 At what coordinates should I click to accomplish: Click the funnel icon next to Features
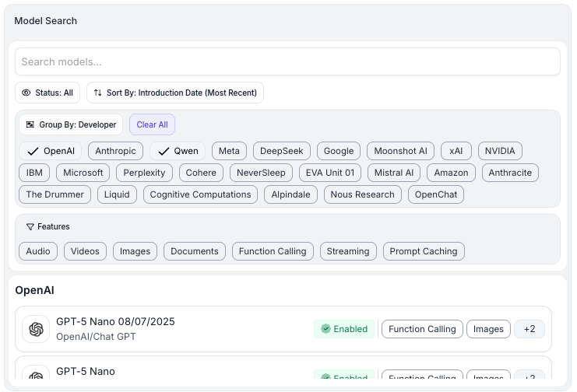coord(30,227)
